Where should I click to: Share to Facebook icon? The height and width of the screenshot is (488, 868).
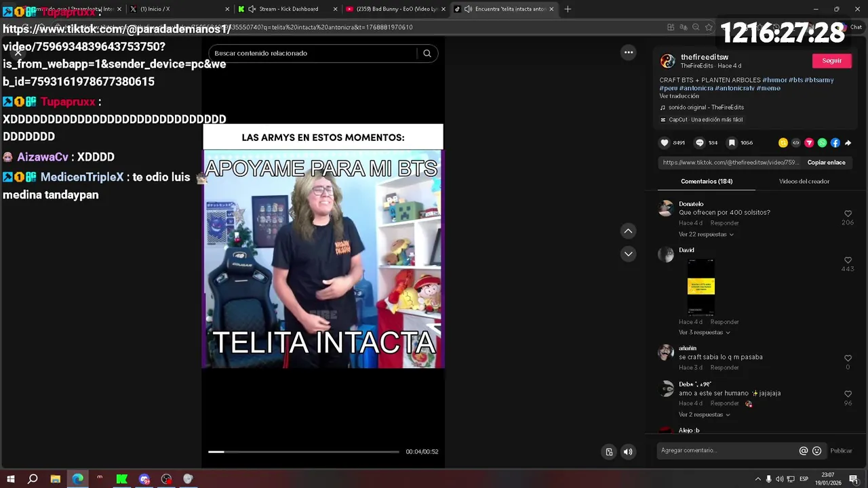coord(835,143)
